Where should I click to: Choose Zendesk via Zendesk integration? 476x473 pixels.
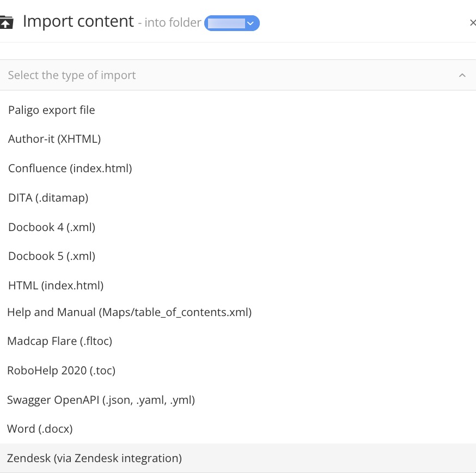pos(94,458)
